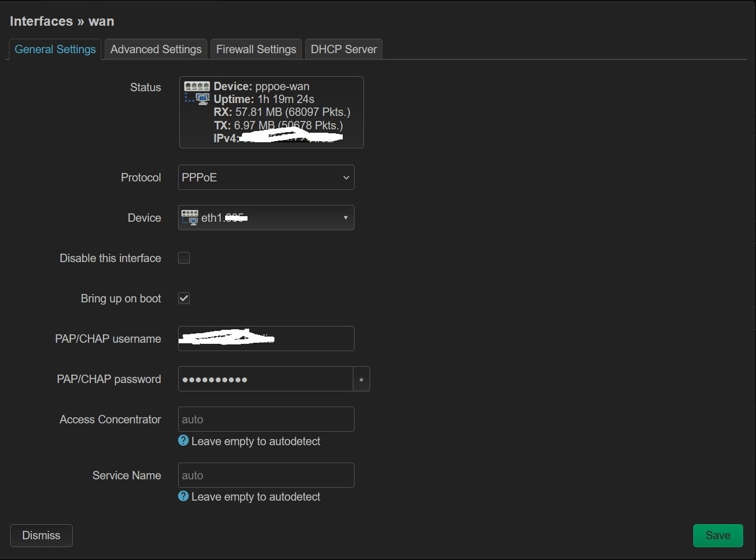The image size is (756, 560).
Task: Click help icon under Service Name
Action: click(183, 496)
